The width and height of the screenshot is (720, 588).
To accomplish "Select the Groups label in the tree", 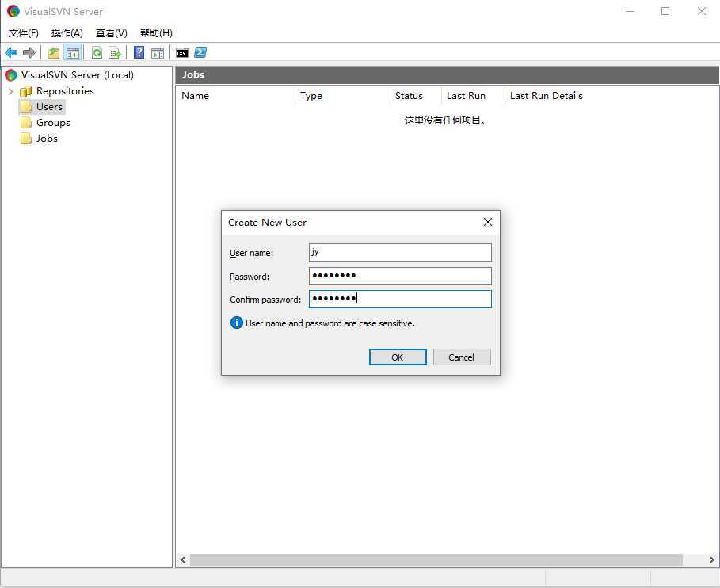I will 53,123.
